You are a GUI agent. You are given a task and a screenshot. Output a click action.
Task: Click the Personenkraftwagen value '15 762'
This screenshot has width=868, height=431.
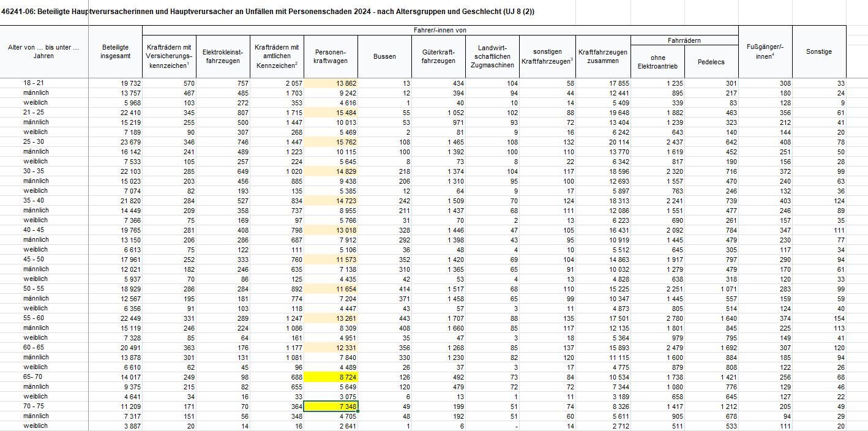pos(331,141)
